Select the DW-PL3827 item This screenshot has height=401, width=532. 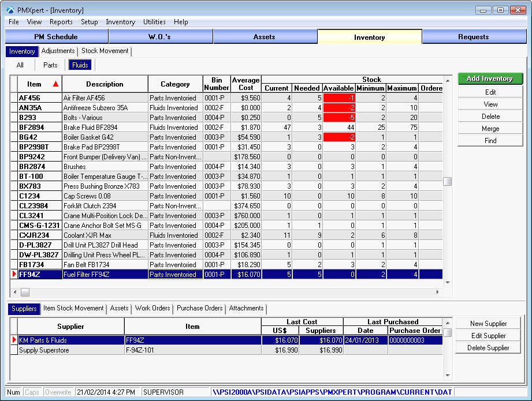(40, 255)
